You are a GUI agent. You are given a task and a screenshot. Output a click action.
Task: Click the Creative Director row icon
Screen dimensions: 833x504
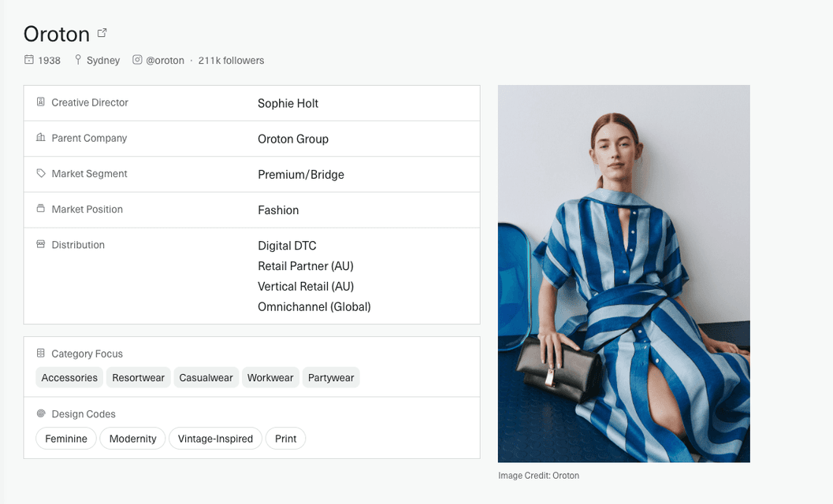pyautogui.click(x=41, y=102)
